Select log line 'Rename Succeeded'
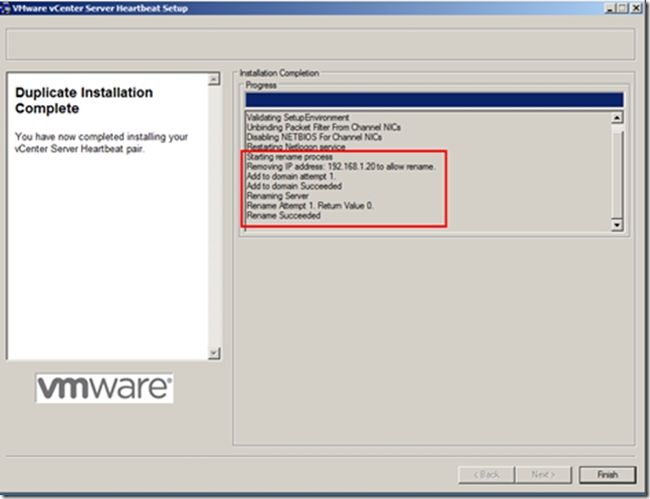The image size is (650, 499). point(284,216)
